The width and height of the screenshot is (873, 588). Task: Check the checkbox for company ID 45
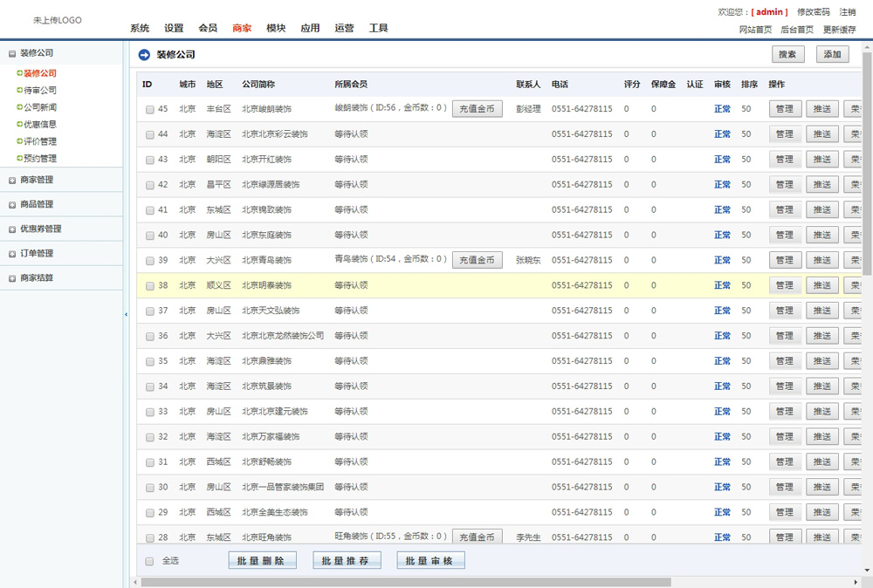(x=150, y=110)
